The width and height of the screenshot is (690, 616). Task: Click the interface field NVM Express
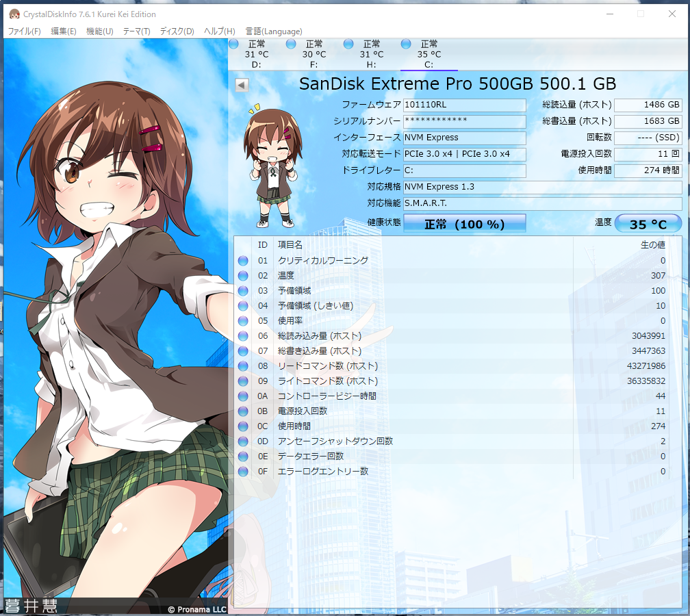pos(465,138)
